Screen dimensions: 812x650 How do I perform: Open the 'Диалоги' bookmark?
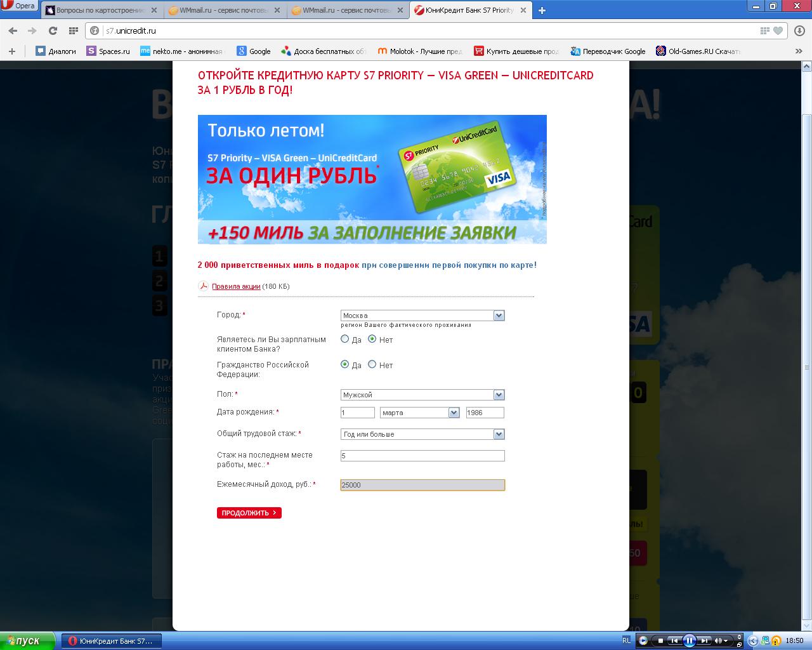pos(56,51)
